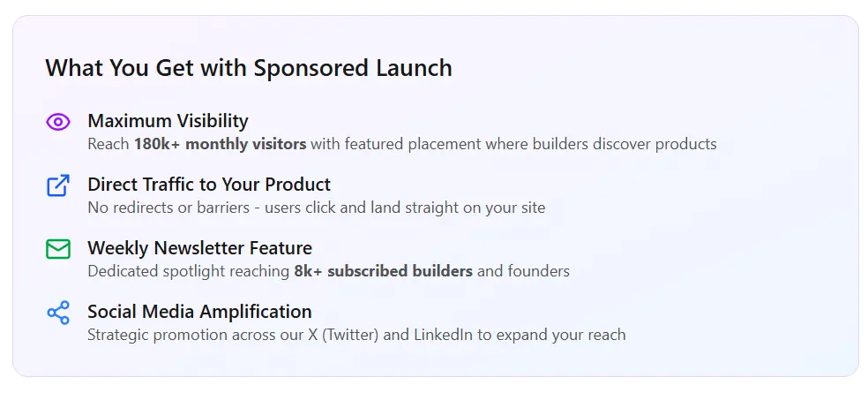Click the bold '180k+ monthly visitors' text
Viewport: 868px width, 393px height.
click(220, 144)
